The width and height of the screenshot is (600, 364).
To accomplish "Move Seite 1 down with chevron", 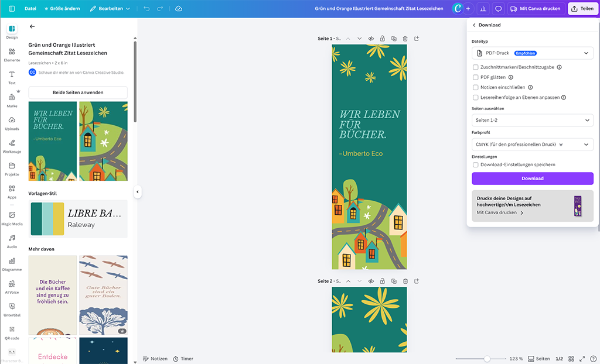I will 359,39.
